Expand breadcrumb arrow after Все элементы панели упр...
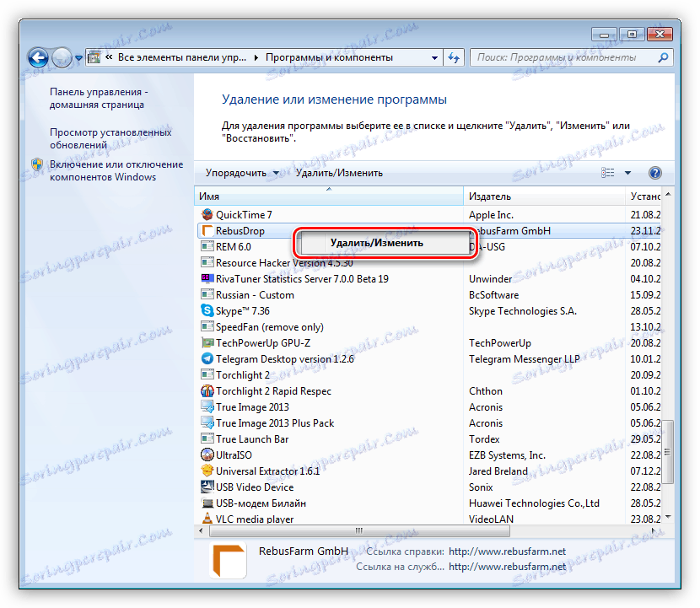 click(x=256, y=57)
